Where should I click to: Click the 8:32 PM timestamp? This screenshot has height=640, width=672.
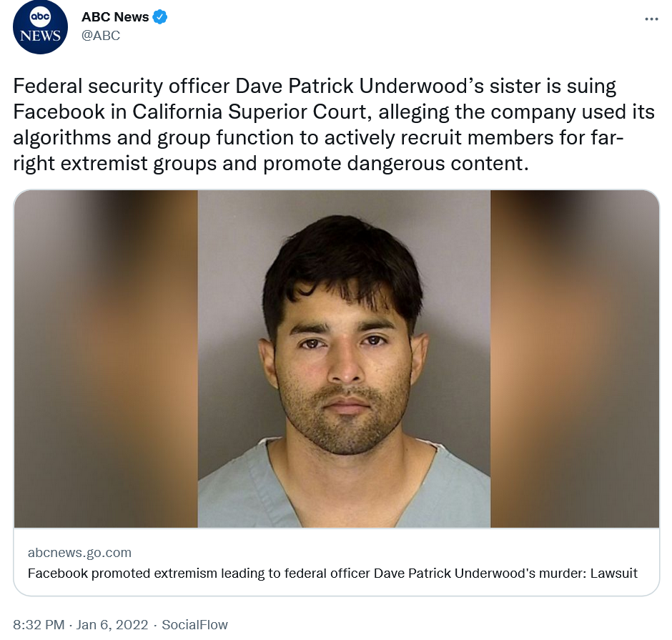pos(39,624)
